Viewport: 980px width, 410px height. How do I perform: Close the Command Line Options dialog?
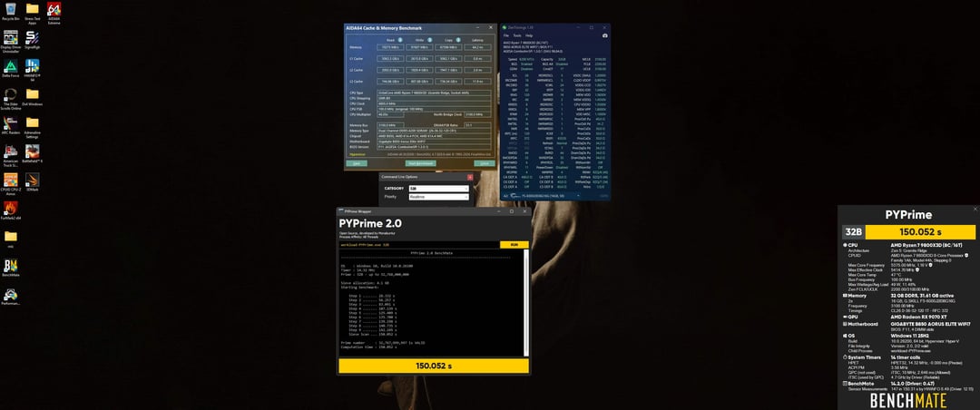pos(469,178)
